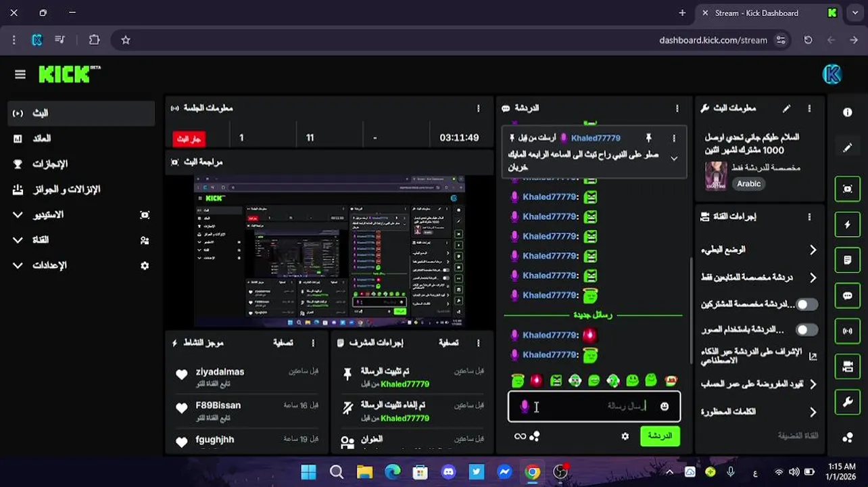Toggle the stream preview widget icon in right toolbar
The width and height of the screenshot is (868, 487).
(847, 189)
